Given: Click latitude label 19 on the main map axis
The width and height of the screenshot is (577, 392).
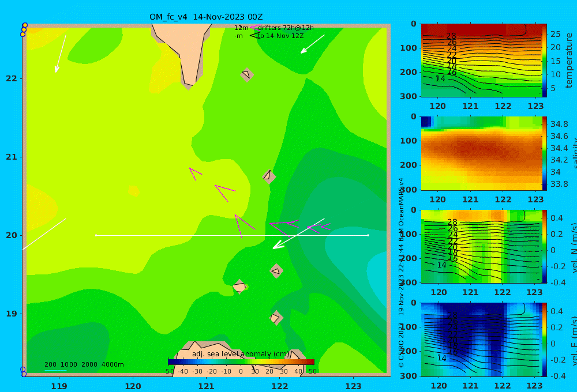Looking at the screenshot, I should point(12,314).
